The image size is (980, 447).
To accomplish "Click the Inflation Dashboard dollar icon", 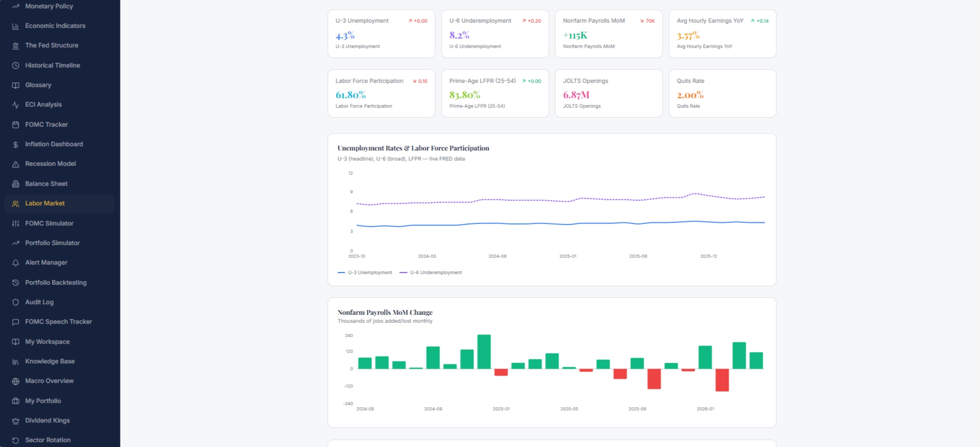I will pos(15,144).
